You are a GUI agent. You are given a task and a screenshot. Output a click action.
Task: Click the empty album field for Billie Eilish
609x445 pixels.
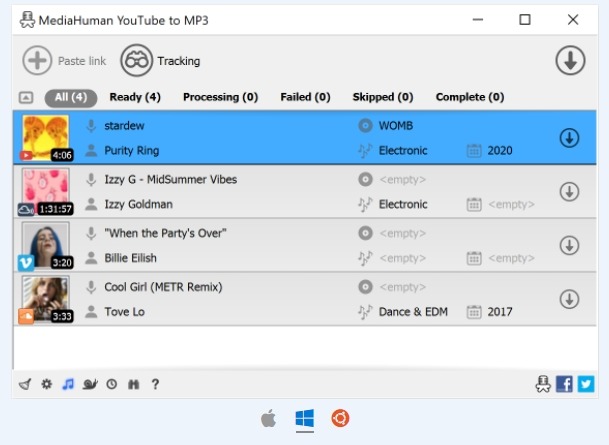(x=403, y=233)
